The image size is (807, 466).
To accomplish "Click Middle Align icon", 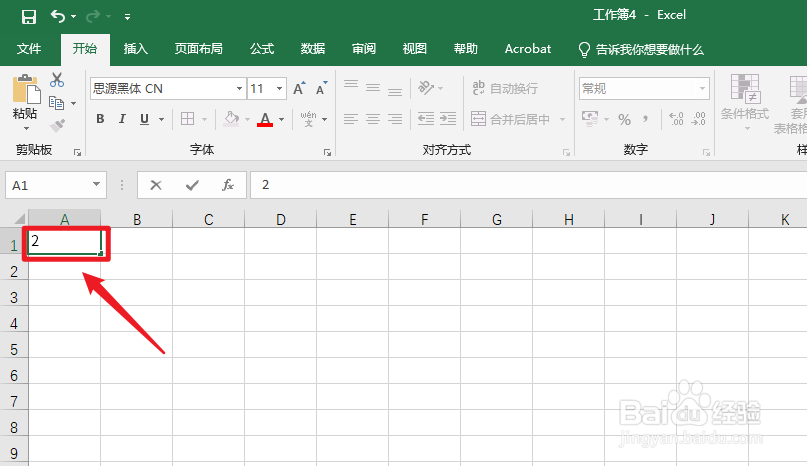I will coord(373,89).
